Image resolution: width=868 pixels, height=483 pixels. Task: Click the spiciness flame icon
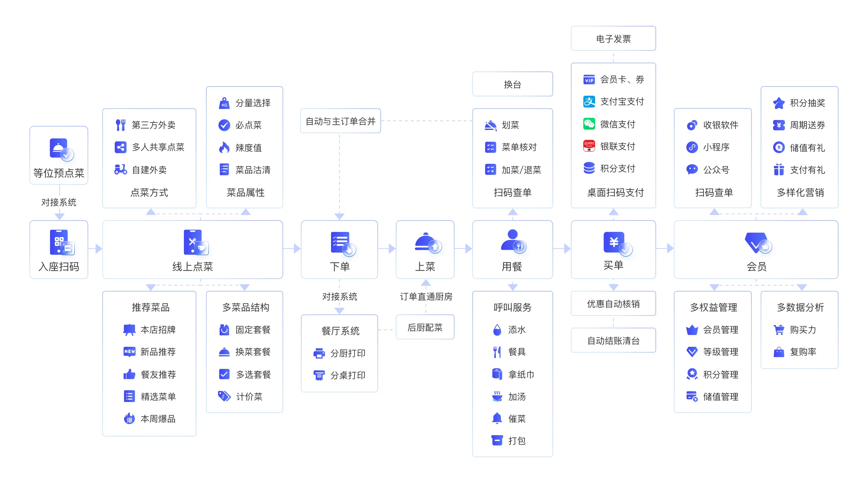(224, 148)
